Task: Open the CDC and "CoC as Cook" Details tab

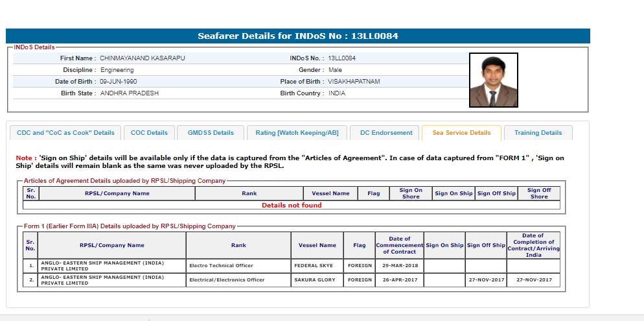Action: (x=65, y=133)
